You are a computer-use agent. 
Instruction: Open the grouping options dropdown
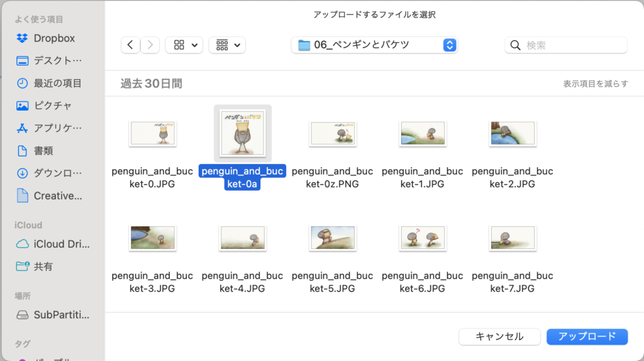click(227, 45)
